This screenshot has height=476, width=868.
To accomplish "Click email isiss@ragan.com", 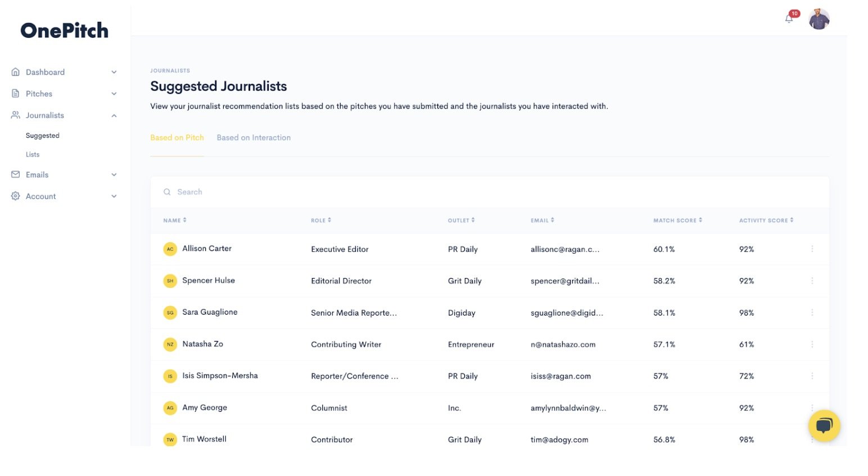I will tap(560, 376).
